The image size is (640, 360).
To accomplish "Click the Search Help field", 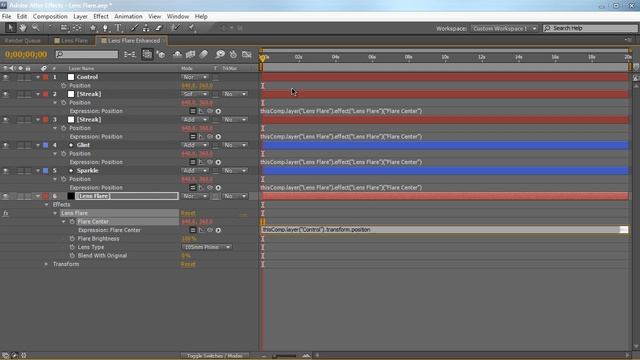I will coord(590,29).
